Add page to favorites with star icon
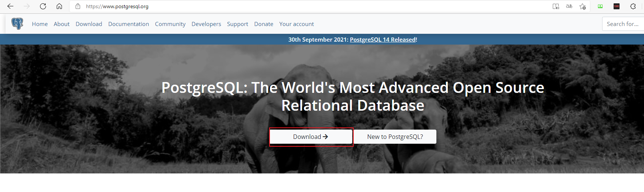The width and height of the screenshot is (644, 192). [x=582, y=6]
